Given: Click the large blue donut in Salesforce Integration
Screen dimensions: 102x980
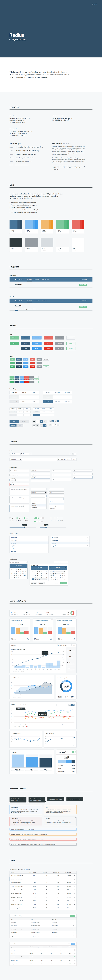Looking at the screenshot, I should coord(66,686).
